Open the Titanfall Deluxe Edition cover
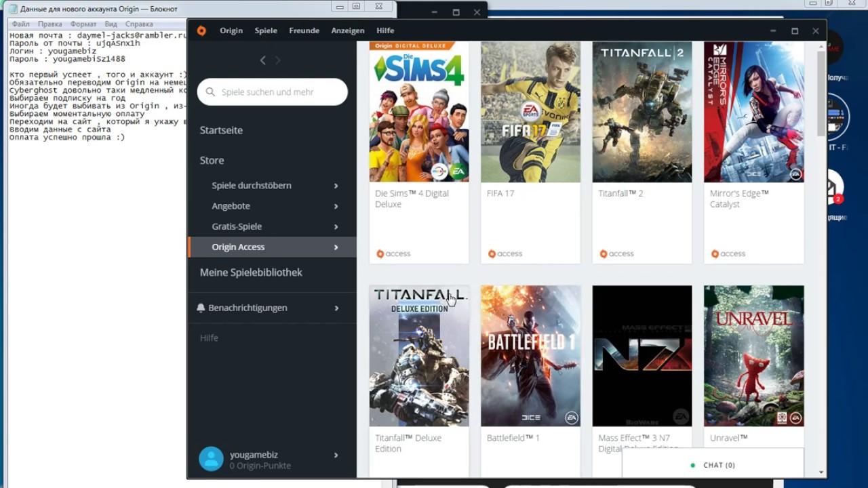Viewport: 868px width, 488px height. (x=419, y=356)
